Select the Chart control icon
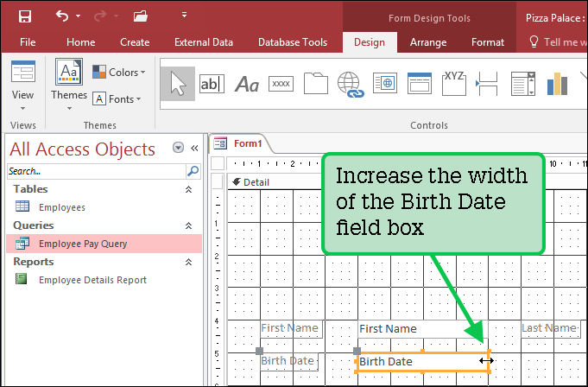588x387 pixels. coord(557,83)
